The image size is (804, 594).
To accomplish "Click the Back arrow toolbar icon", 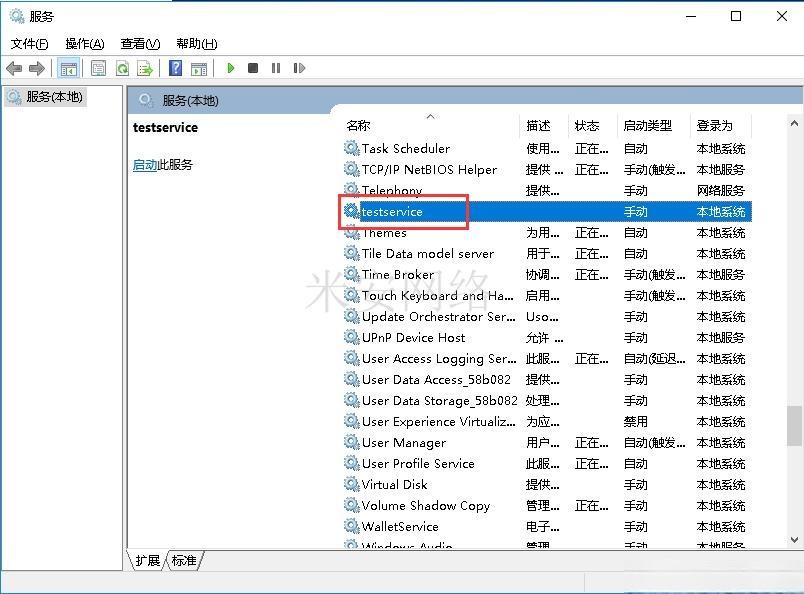I will [14, 68].
